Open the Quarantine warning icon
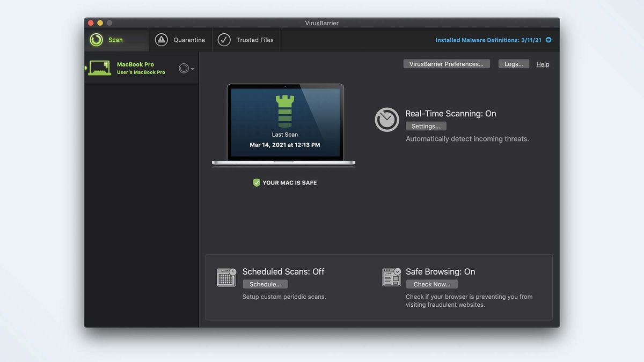Screen dimensions: 644x362 point(161,39)
